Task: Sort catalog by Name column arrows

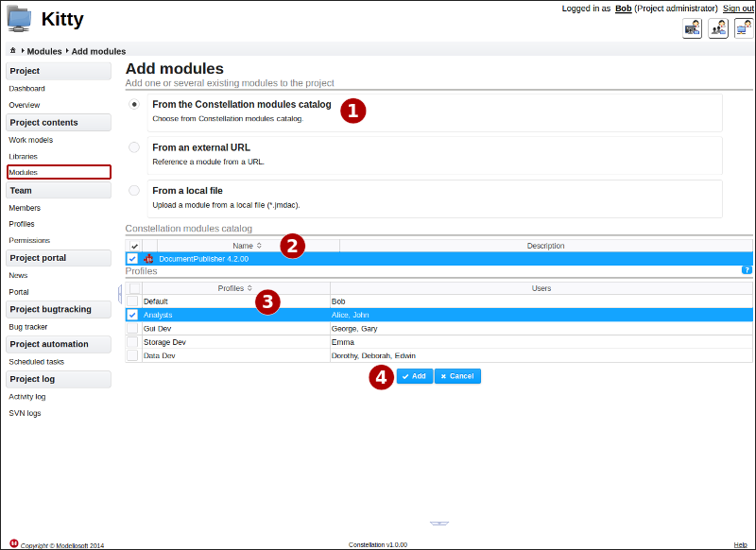Action: [x=259, y=246]
